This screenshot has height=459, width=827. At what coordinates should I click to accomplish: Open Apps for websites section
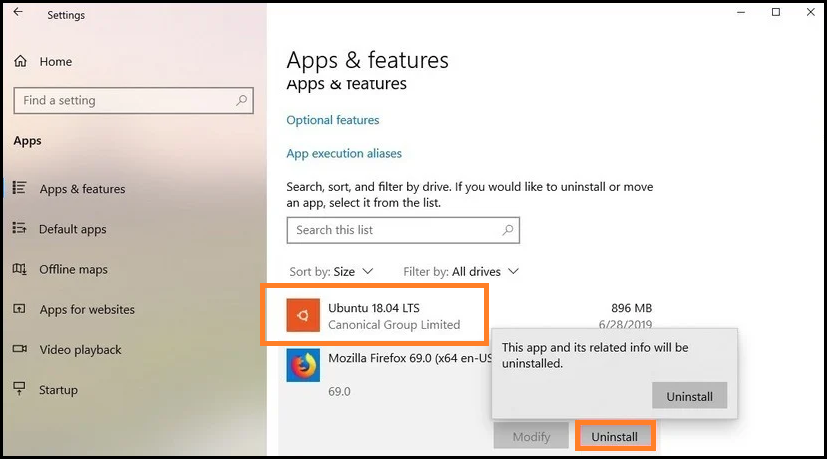87,310
